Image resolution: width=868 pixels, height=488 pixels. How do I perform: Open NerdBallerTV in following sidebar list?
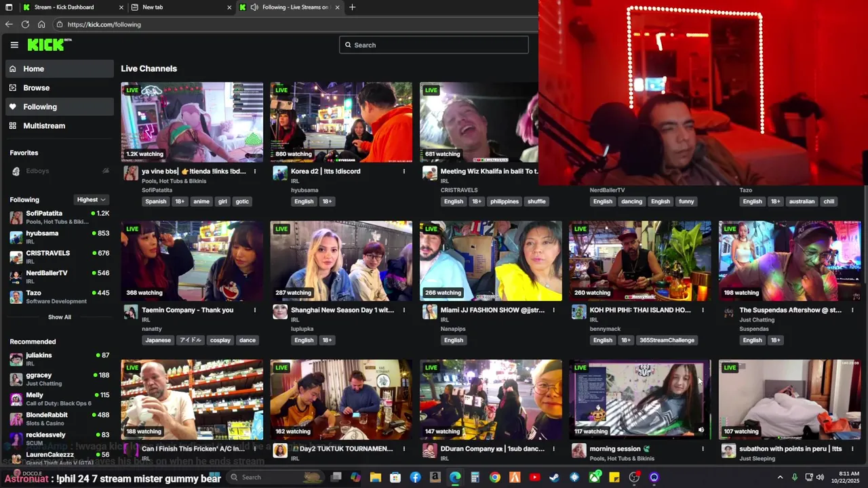pyautogui.click(x=60, y=276)
